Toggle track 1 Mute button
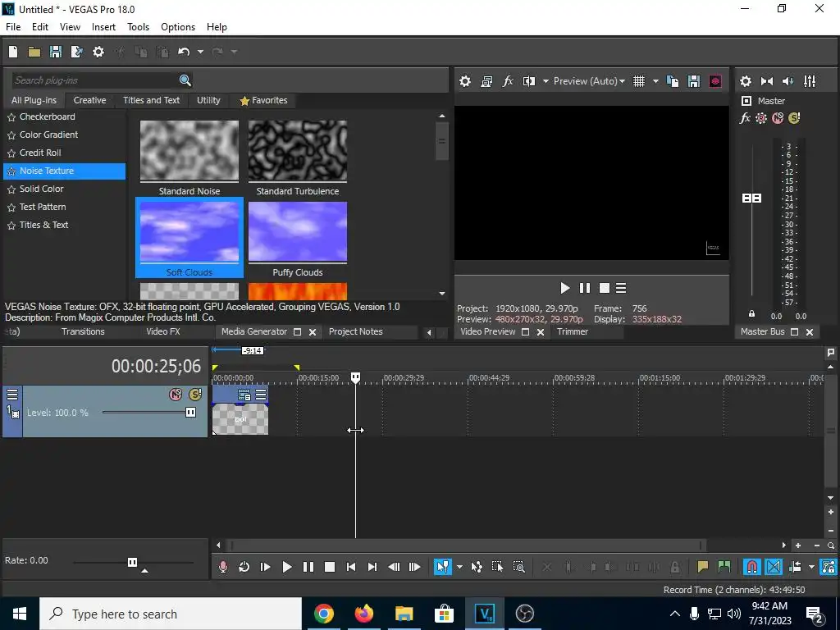The image size is (840, 630). [x=176, y=395]
